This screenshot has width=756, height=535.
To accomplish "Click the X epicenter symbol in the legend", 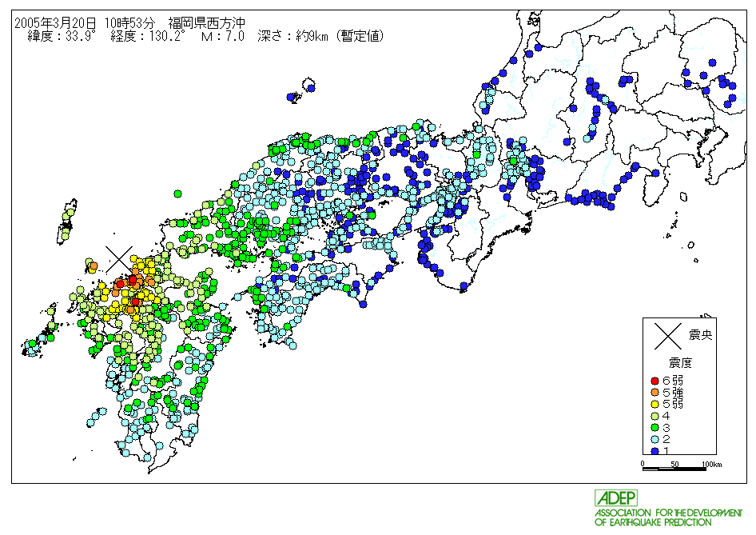I will [668, 336].
